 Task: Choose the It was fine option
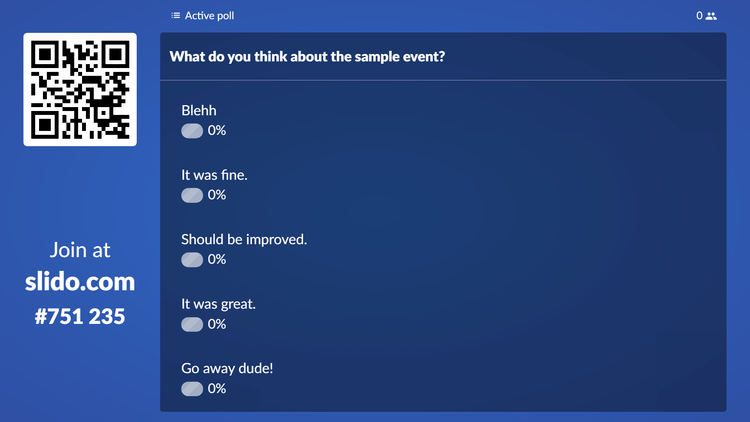pos(214,175)
